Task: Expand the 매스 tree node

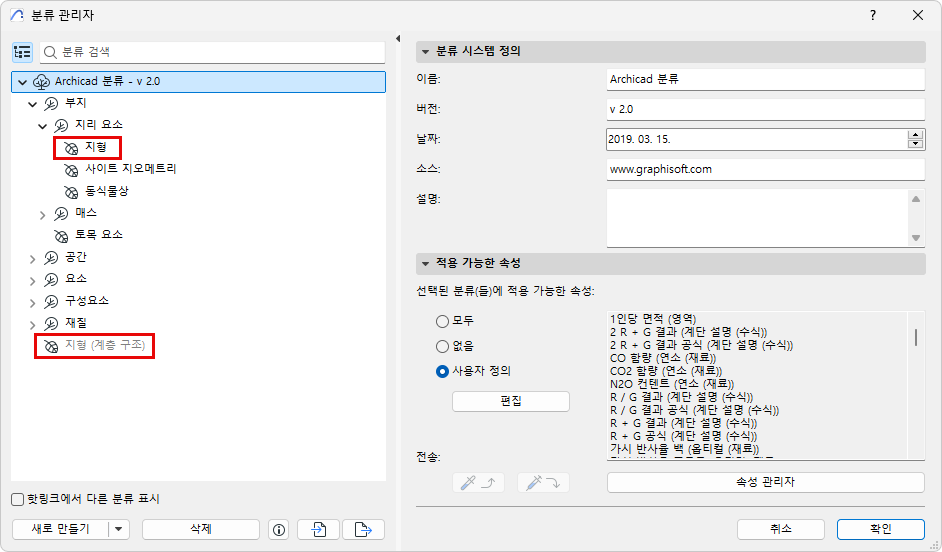Action: pos(42,214)
